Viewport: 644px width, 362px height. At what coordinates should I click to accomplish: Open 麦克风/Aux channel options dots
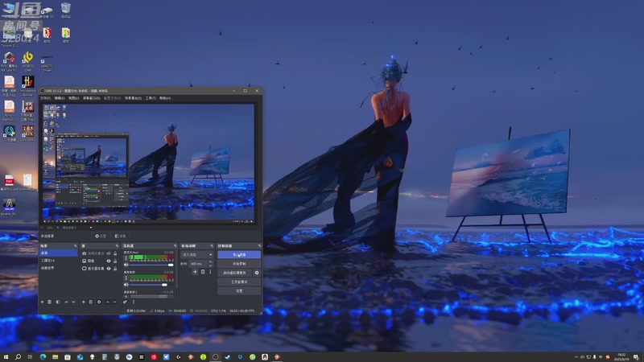click(126, 258)
